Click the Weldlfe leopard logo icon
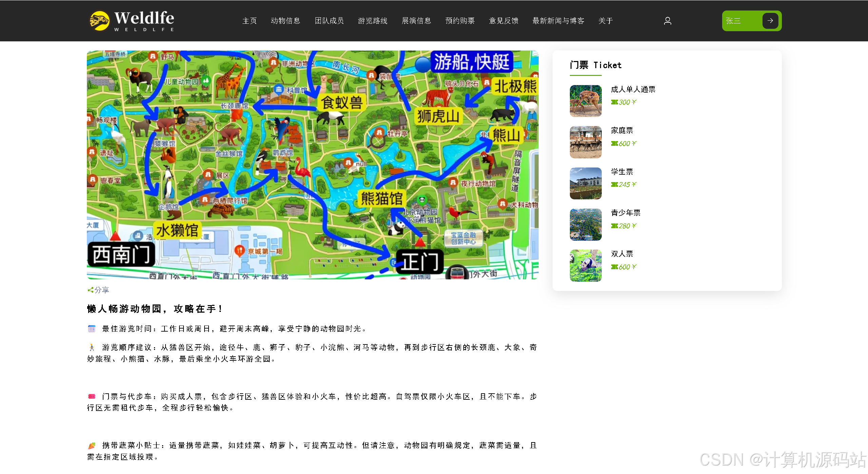This screenshot has height=474, width=868. [99, 21]
